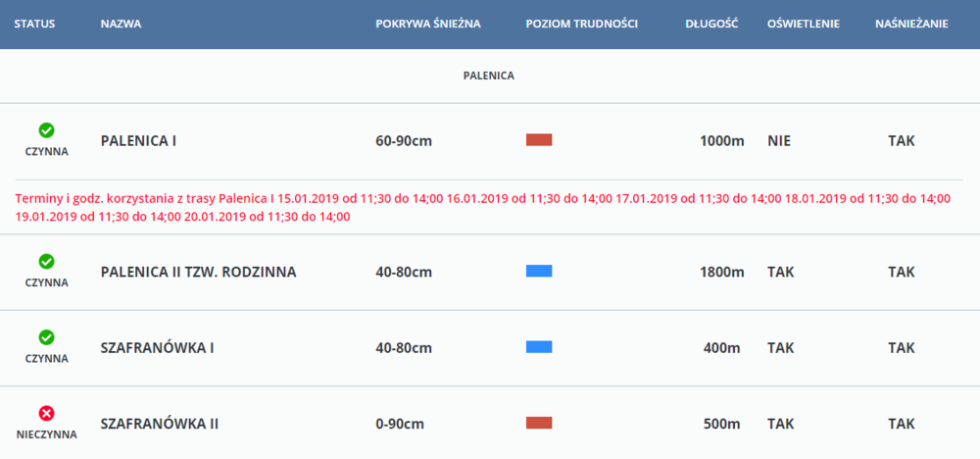
Task: Click snowmaking TAK for Palenica I
Action: pyautogui.click(x=902, y=140)
